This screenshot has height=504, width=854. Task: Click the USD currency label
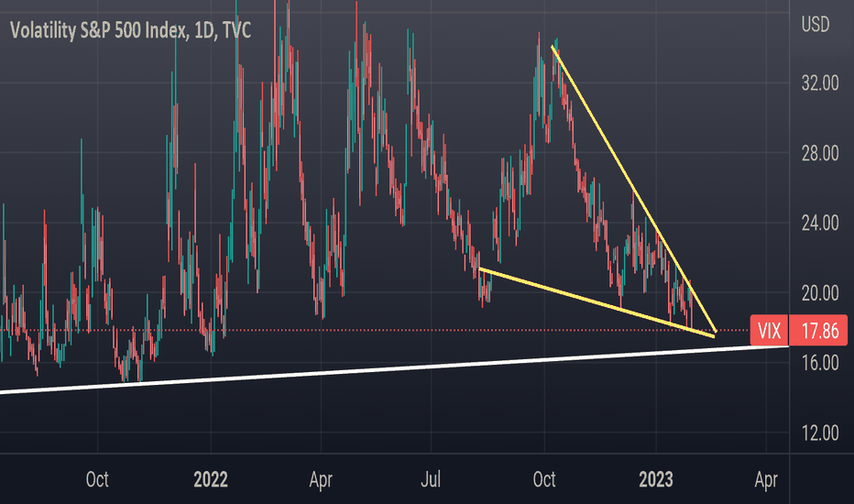(x=816, y=25)
